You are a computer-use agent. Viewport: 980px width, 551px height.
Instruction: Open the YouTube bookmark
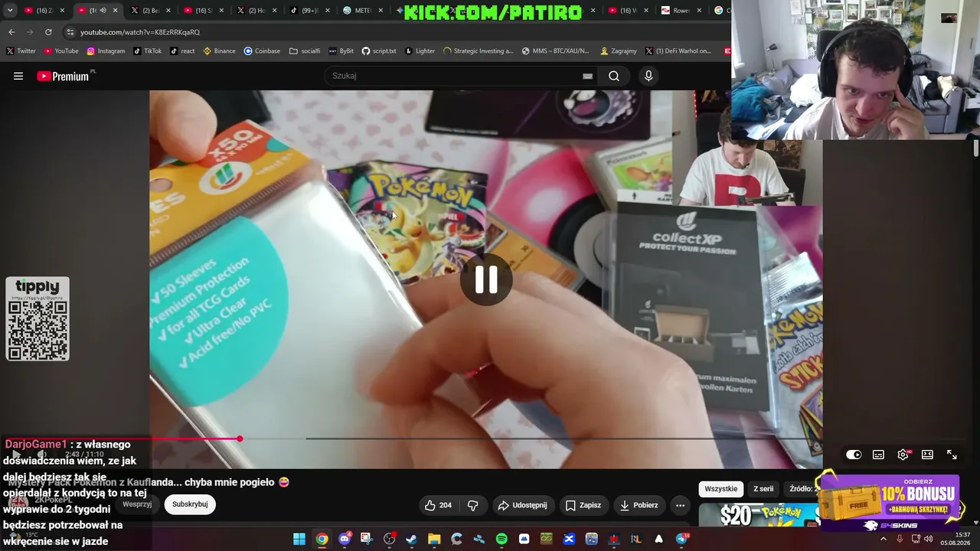click(x=61, y=51)
